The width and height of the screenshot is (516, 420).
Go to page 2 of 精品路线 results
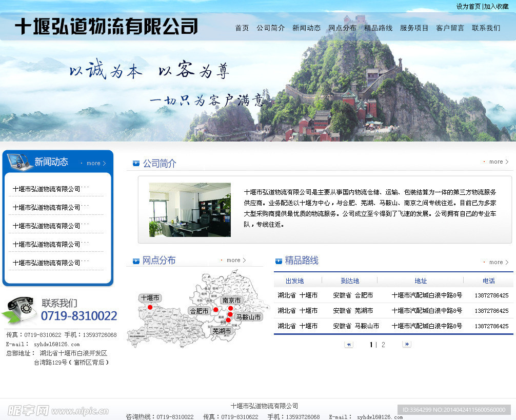click(383, 344)
